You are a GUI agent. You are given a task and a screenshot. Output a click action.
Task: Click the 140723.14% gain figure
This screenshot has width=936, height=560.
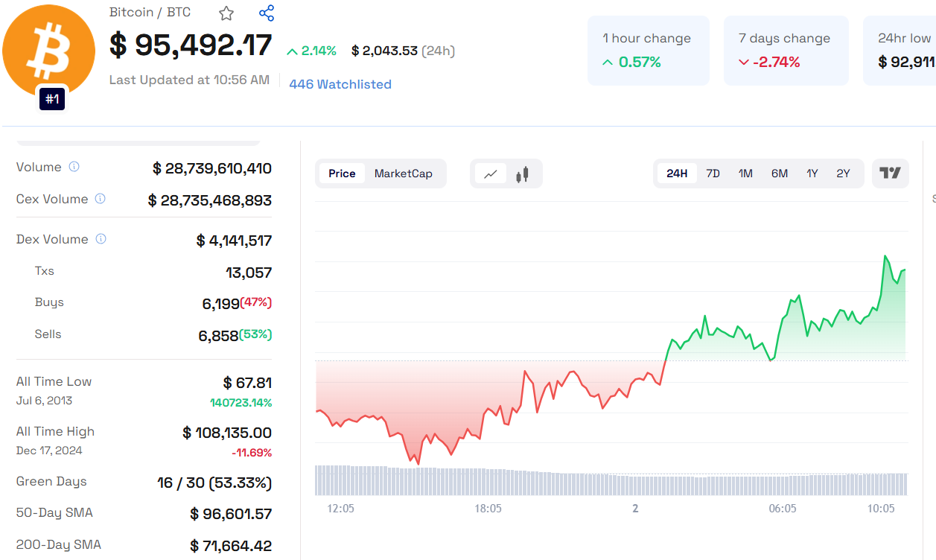tap(241, 403)
